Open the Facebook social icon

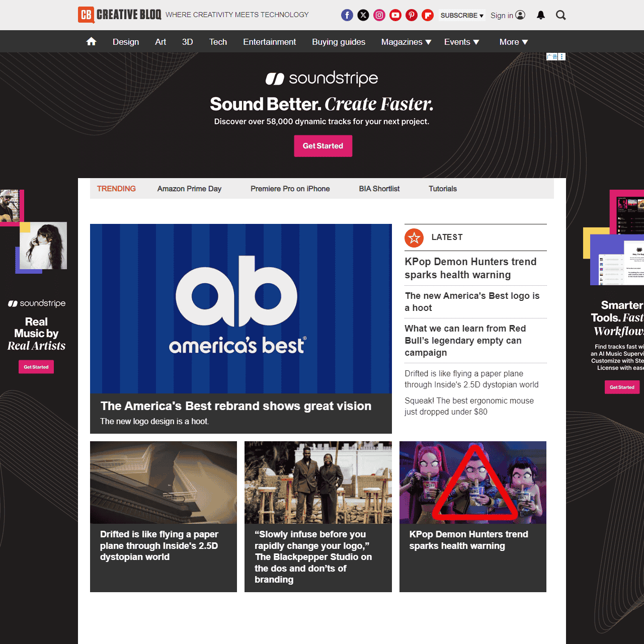pyautogui.click(x=347, y=15)
